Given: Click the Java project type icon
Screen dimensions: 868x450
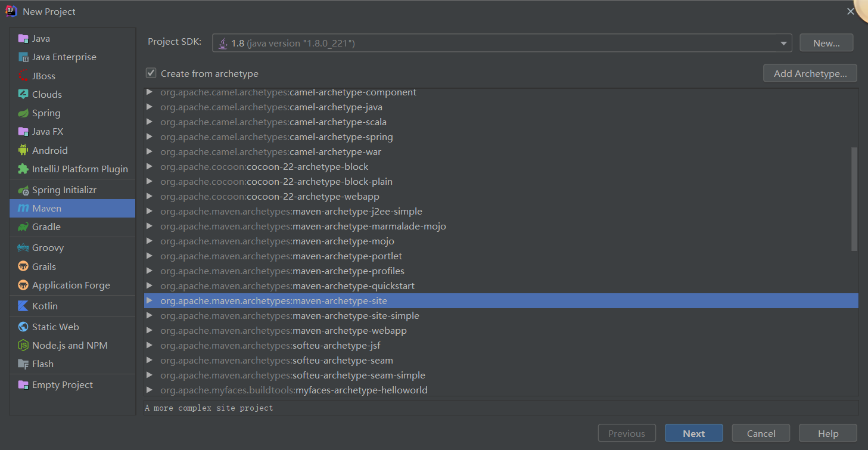Looking at the screenshot, I should (x=23, y=39).
